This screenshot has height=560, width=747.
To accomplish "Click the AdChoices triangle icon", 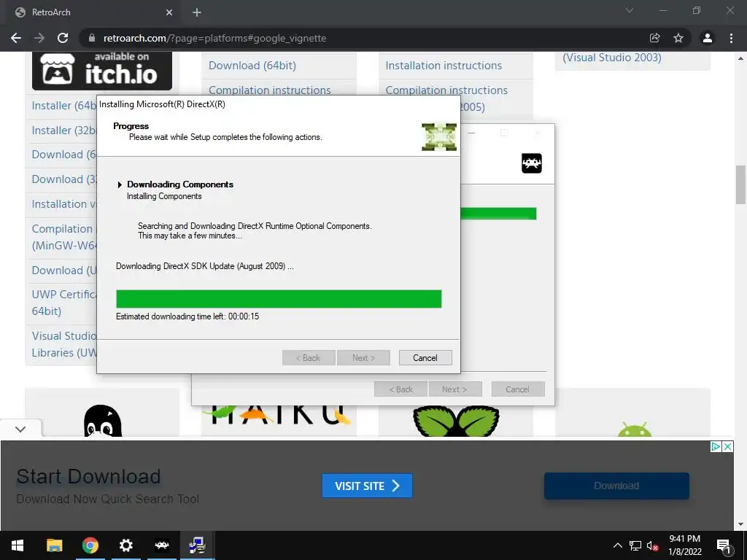I will coord(716,447).
